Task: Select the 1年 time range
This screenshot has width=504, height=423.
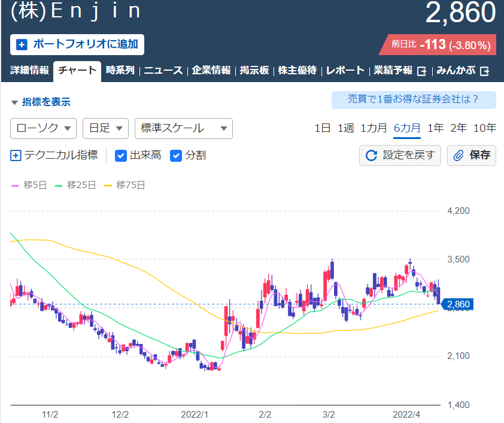Action: (x=436, y=128)
